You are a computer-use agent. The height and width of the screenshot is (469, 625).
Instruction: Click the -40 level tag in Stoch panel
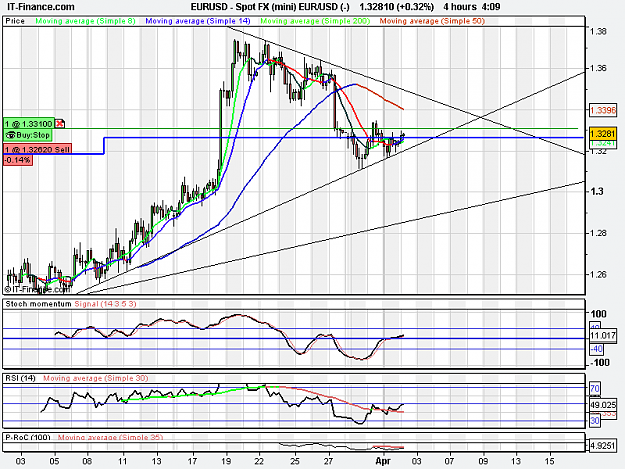(596, 349)
